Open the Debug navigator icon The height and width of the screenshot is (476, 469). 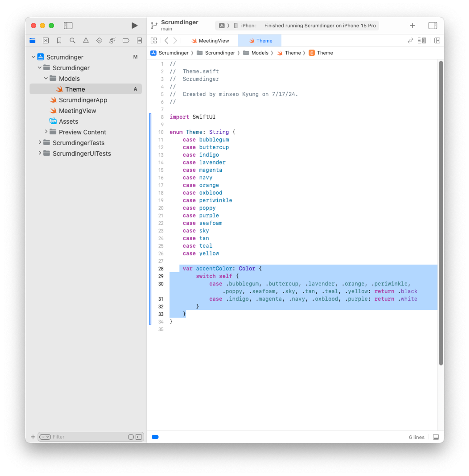coord(113,41)
